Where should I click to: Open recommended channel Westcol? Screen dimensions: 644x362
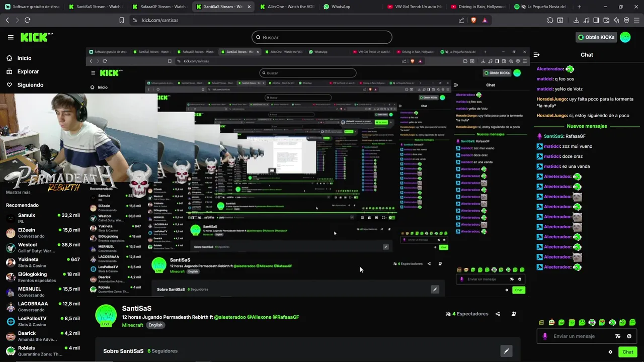click(43, 247)
